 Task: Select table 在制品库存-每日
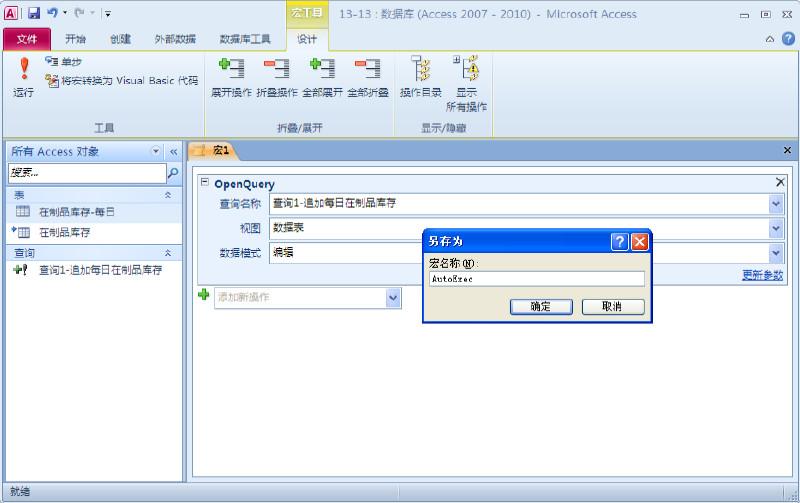94,212
